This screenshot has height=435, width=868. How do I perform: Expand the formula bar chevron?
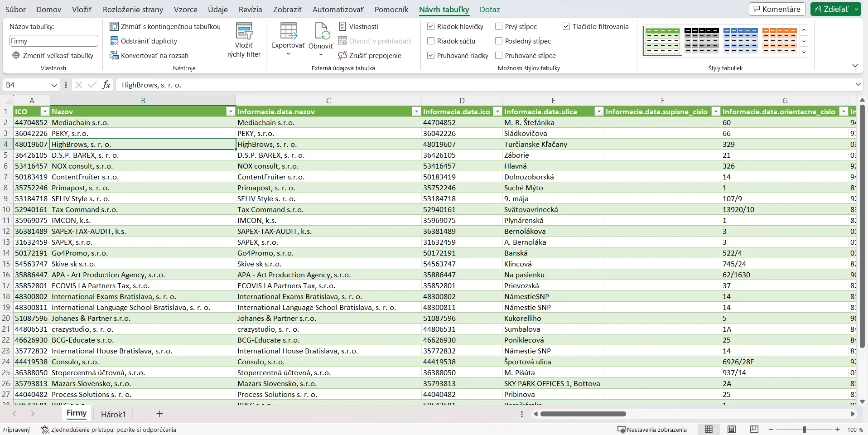click(x=858, y=85)
